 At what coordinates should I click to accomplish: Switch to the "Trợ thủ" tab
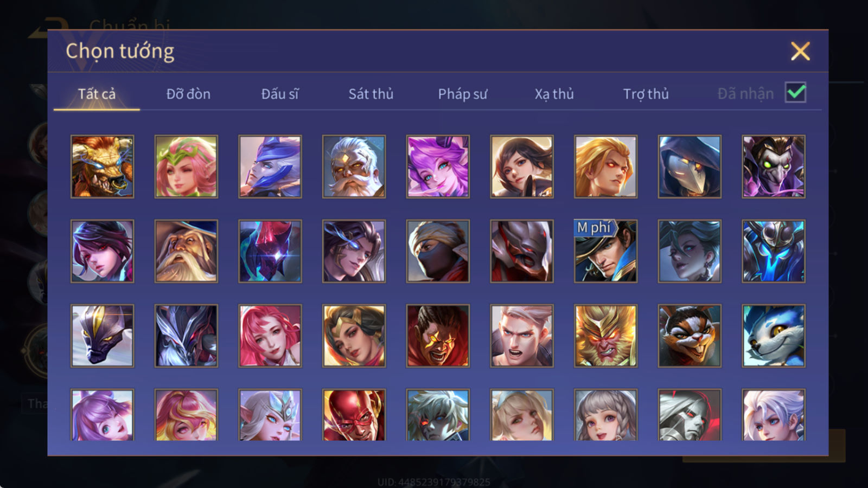(646, 94)
